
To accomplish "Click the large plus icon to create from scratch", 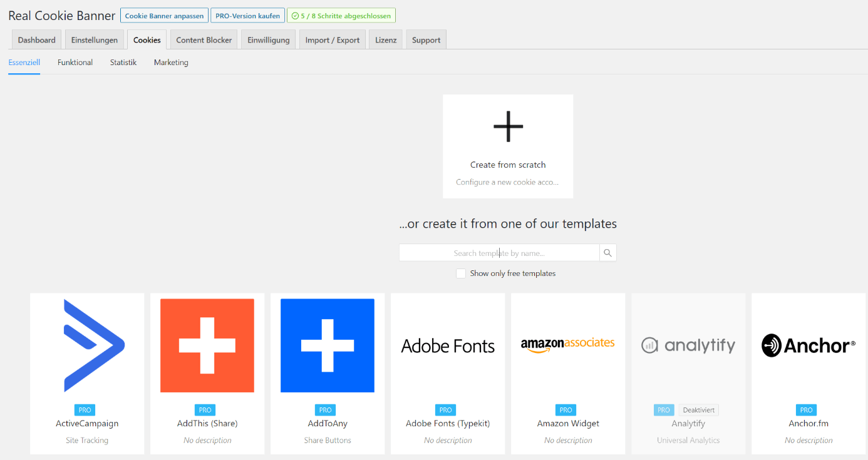I will [x=508, y=126].
